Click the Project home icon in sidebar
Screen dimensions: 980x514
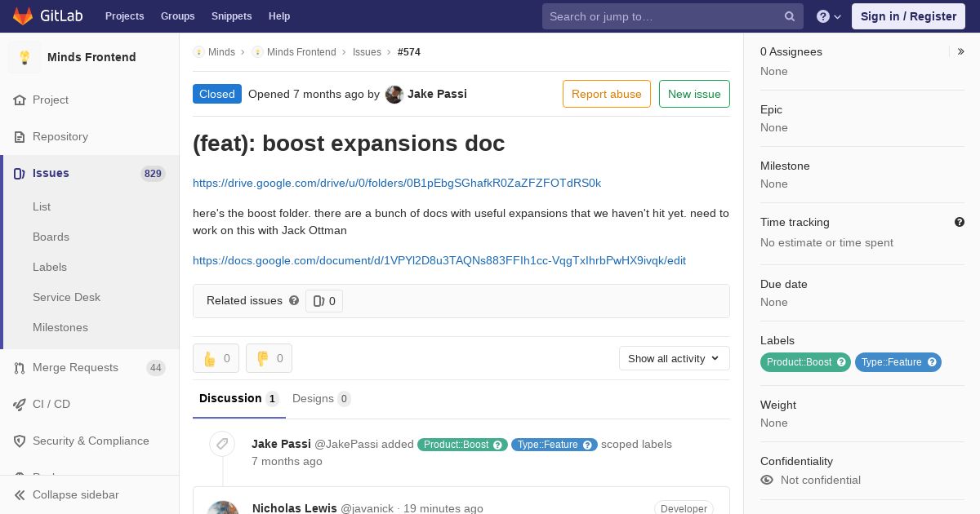coord(20,100)
